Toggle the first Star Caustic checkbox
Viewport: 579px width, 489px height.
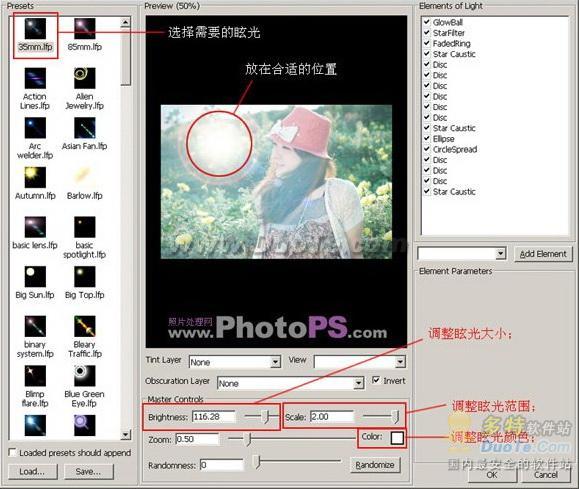click(426, 54)
